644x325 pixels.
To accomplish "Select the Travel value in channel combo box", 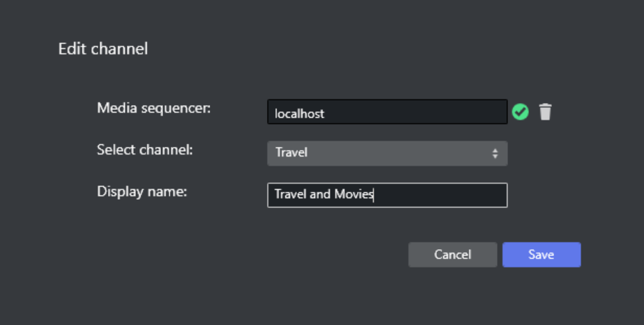I will [291, 153].
